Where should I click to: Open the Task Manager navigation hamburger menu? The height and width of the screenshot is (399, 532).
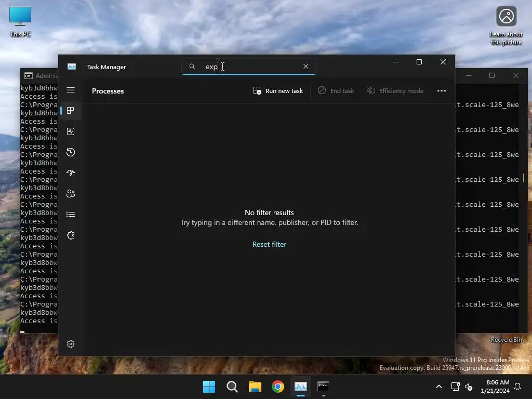[x=71, y=90]
